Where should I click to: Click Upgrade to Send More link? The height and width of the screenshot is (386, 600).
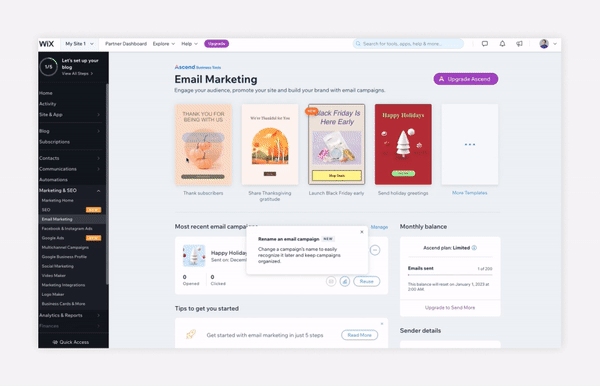click(x=450, y=308)
